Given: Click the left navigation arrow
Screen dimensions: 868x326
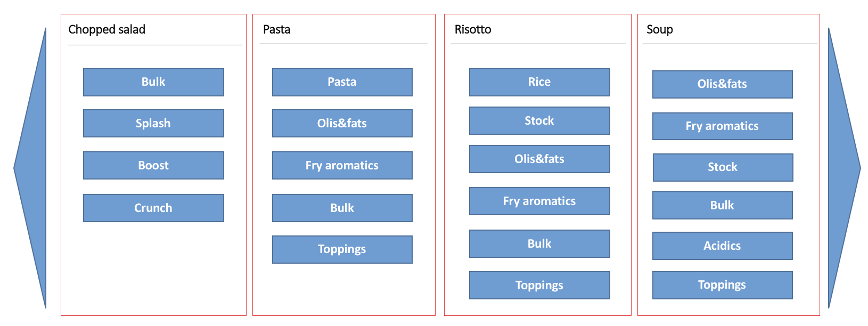Looking at the screenshot, I should (x=33, y=168).
